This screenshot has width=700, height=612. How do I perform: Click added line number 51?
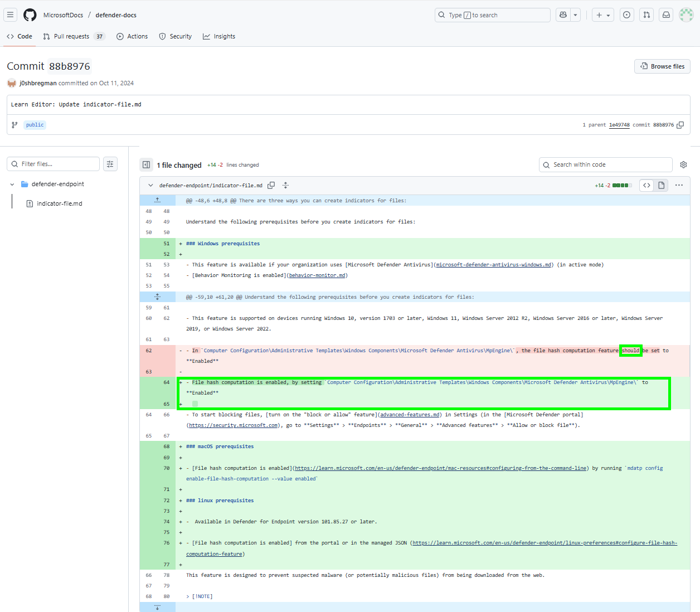(167, 244)
